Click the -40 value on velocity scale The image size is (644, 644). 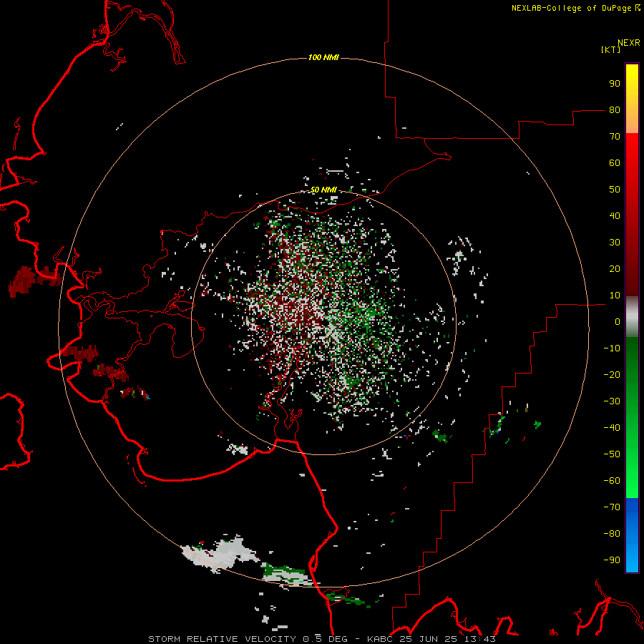612,428
